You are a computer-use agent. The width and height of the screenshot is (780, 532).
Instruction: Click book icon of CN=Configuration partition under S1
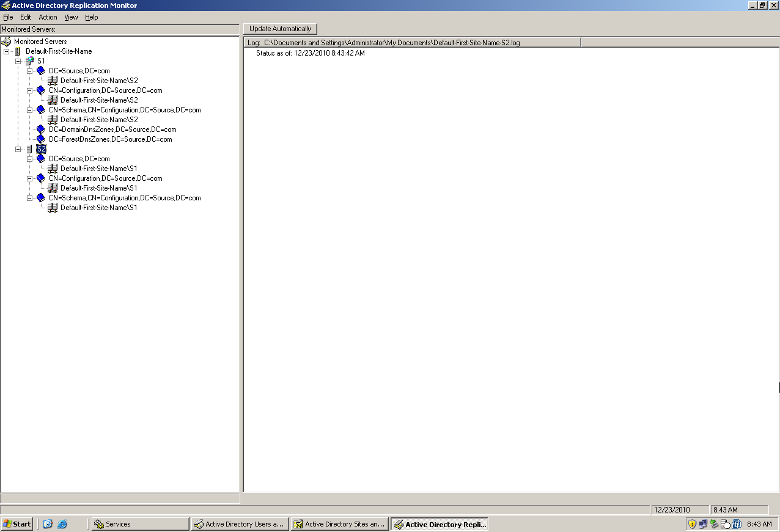(41, 90)
